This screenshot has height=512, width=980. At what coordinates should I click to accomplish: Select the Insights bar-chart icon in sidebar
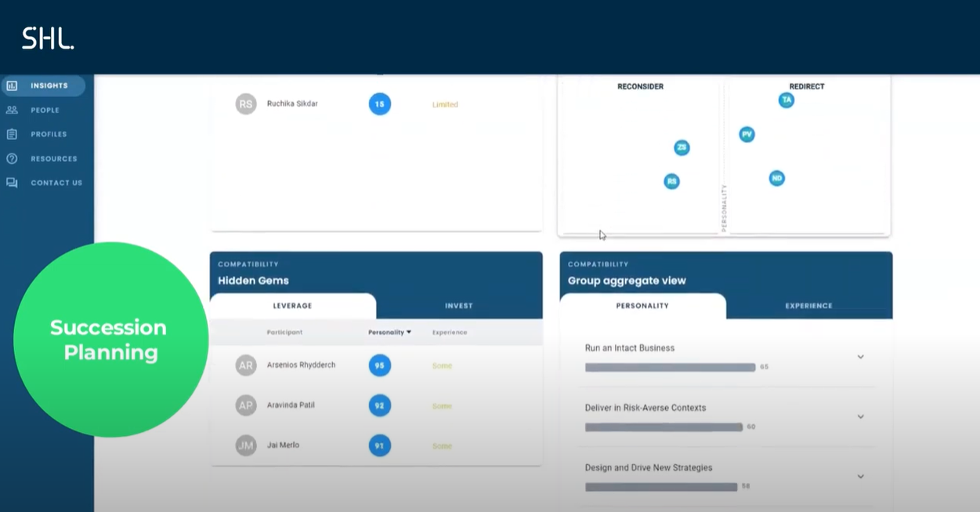point(11,85)
